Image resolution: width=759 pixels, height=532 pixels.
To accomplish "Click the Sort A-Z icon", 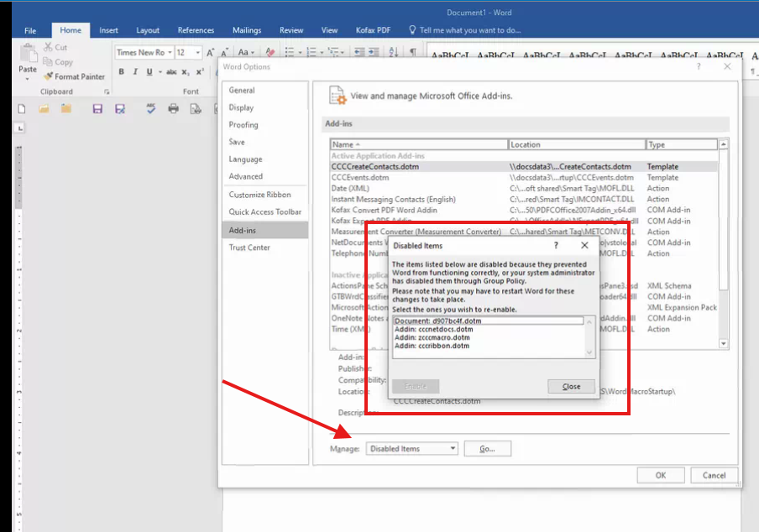I will pos(394,52).
